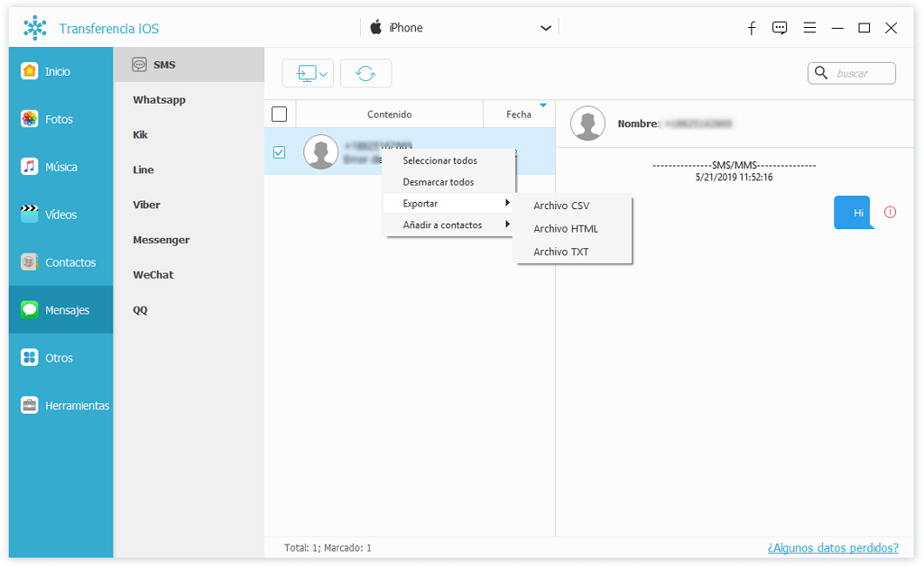Select the Mensajes section
The height and width of the screenshot is (568, 924).
pos(60,309)
